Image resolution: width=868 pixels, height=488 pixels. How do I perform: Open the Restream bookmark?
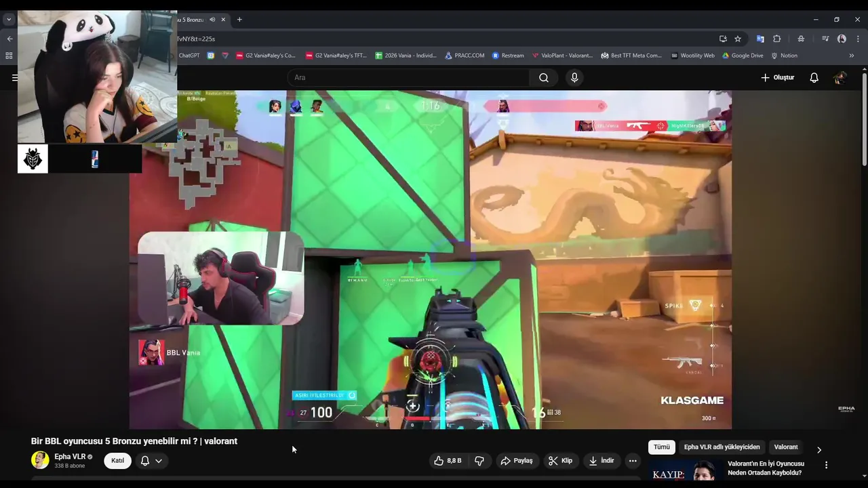click(x=508, y=56)
